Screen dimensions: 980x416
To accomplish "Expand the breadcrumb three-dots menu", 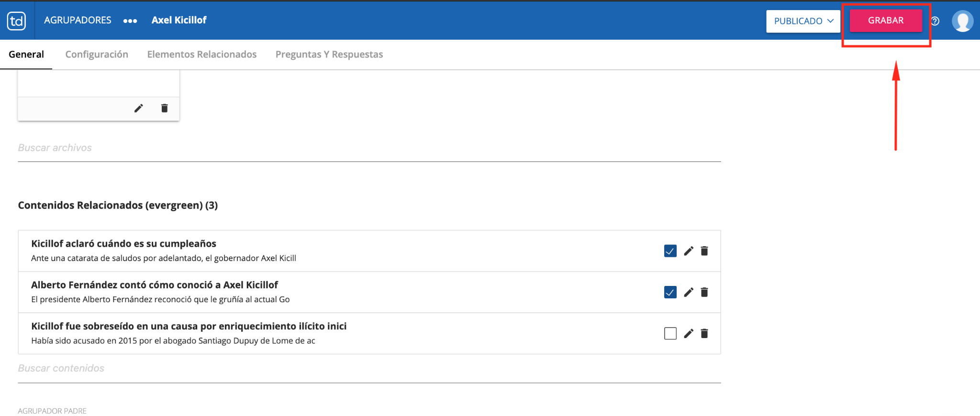I will coord(130,21).
